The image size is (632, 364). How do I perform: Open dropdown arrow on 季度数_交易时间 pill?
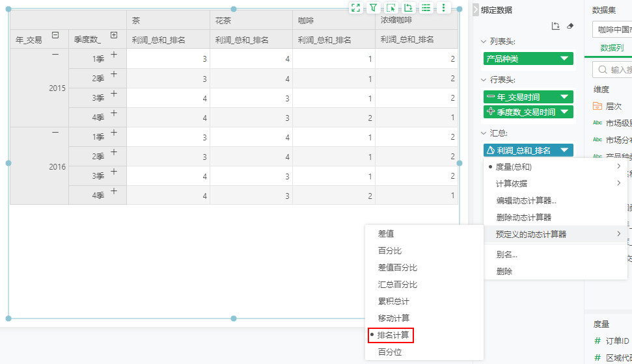pyautogui.click(x=564, y=112)
